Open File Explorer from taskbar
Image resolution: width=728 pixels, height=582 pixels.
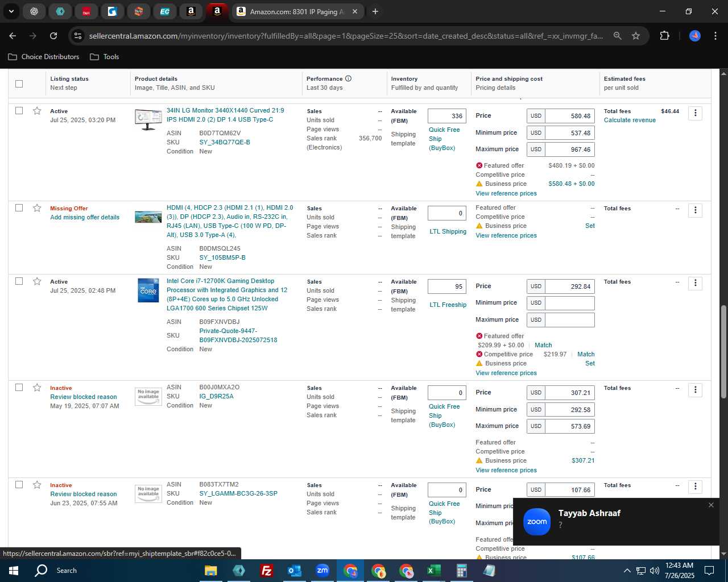211,571
